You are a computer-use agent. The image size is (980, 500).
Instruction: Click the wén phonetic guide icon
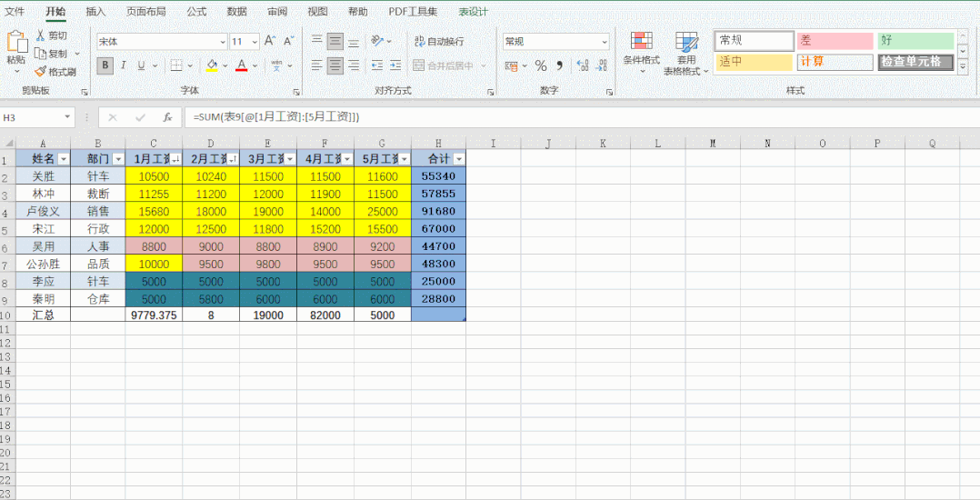pos(276,65)
